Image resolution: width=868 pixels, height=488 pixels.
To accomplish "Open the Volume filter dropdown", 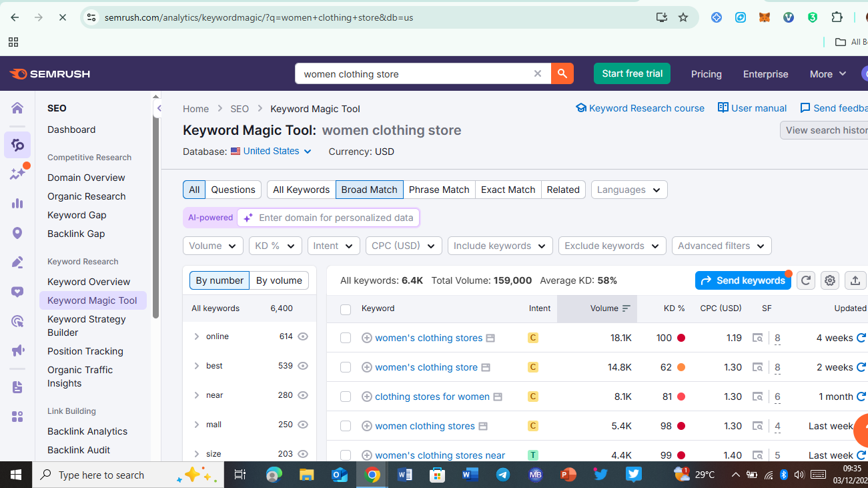I will point(213,246).
